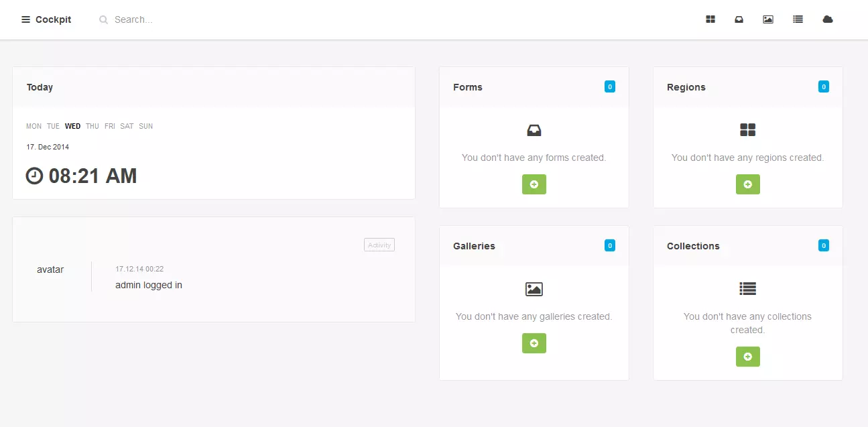Click the zero counter badge on Collections
This screenshot has height=427, width=868.
(x=823, y=245)
